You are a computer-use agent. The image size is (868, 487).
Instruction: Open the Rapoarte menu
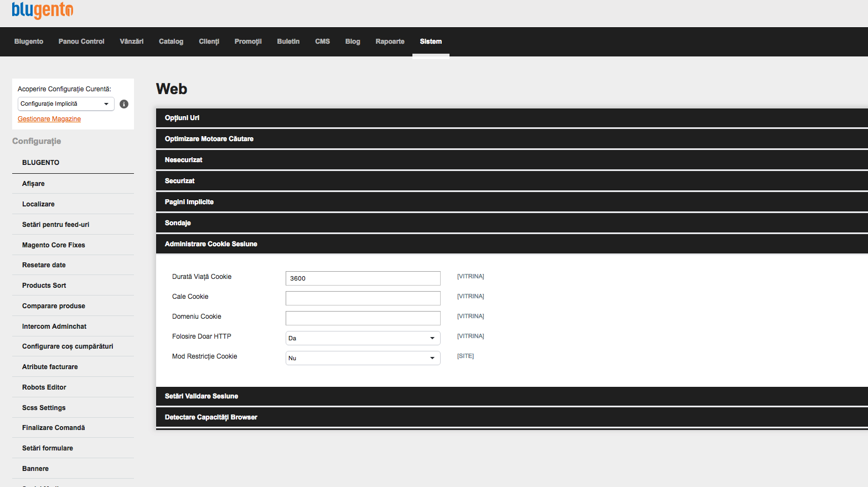pos(390,42)
